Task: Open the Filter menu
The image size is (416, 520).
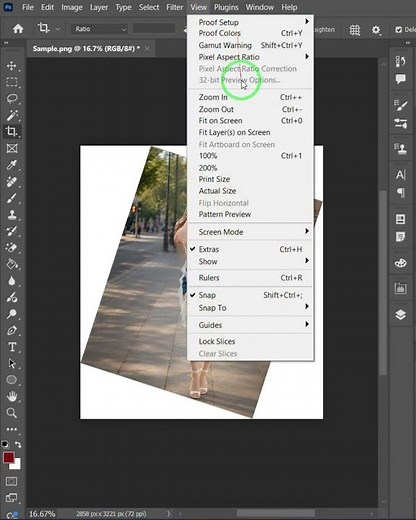Action: 175,7
